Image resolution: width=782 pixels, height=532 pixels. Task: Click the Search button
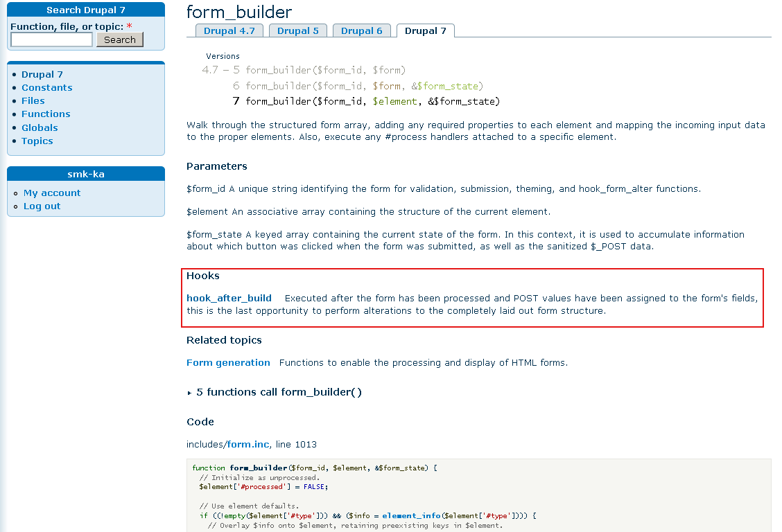[120, 40]
